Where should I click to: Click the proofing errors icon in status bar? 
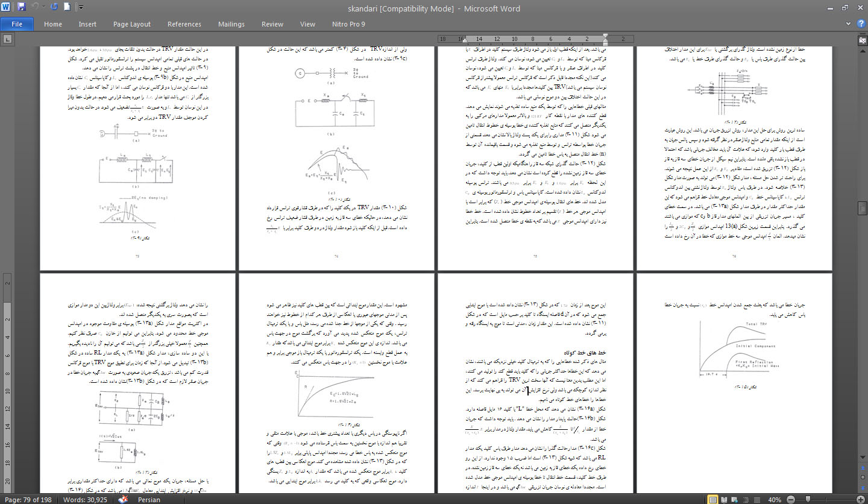[x=122, y=500]
